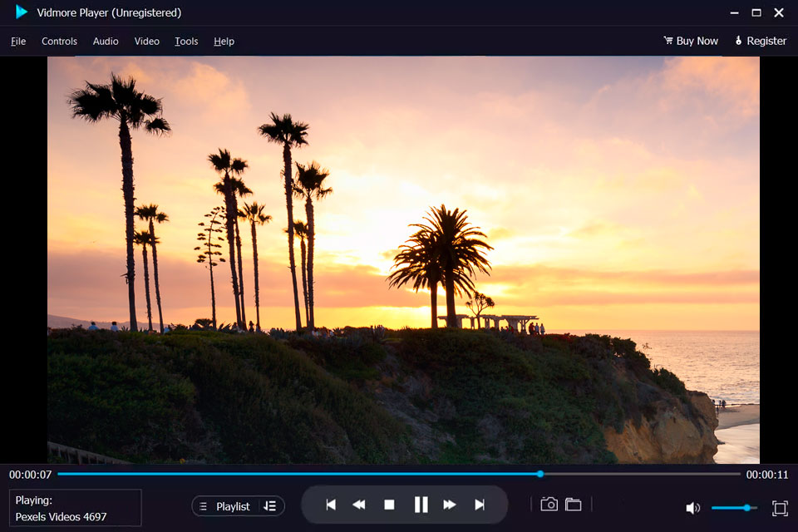
Task: Enter fullscreen mode icon
Action: point(780,508)
